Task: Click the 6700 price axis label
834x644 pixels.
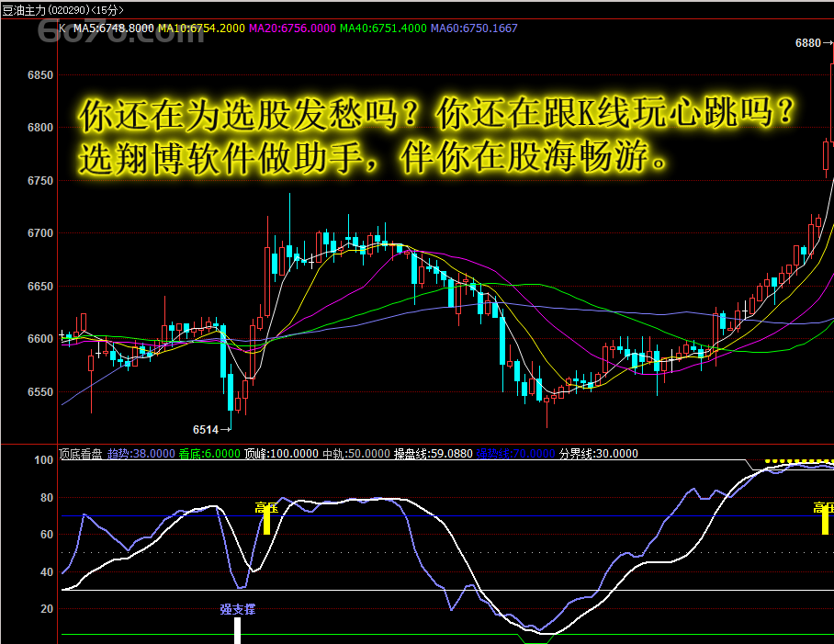Action: click(40, 233)
